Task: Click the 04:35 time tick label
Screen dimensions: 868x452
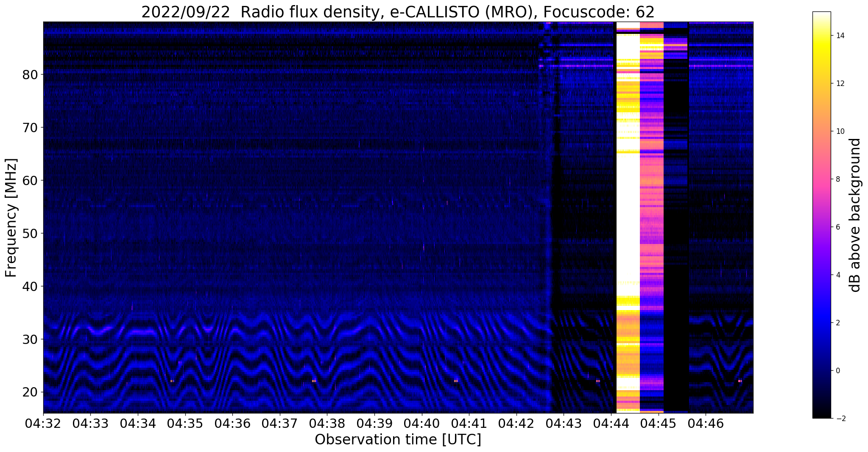Action: coord(185,423)
